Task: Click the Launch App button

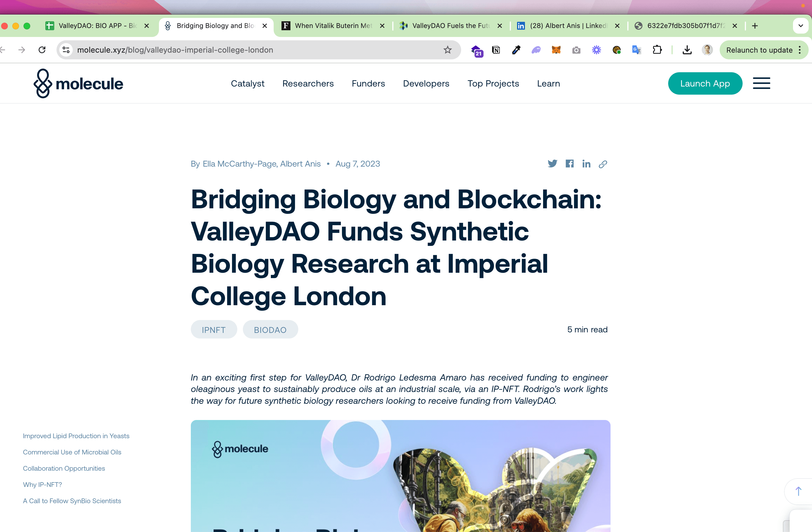Action: [x=705, y=83]
